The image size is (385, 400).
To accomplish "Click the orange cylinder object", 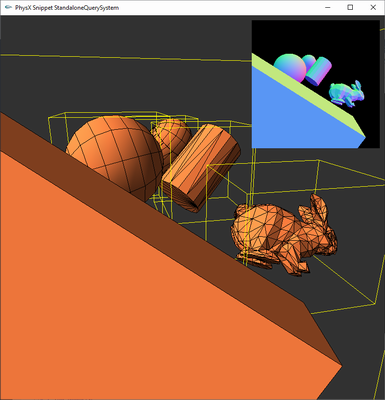I will pyautogui.click(x=201, y=167).
